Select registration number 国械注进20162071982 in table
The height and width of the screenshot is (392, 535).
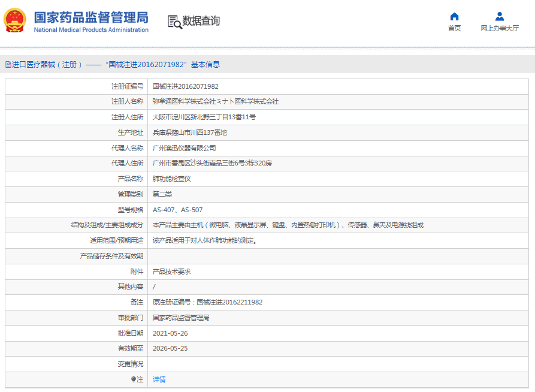[185, 86]
